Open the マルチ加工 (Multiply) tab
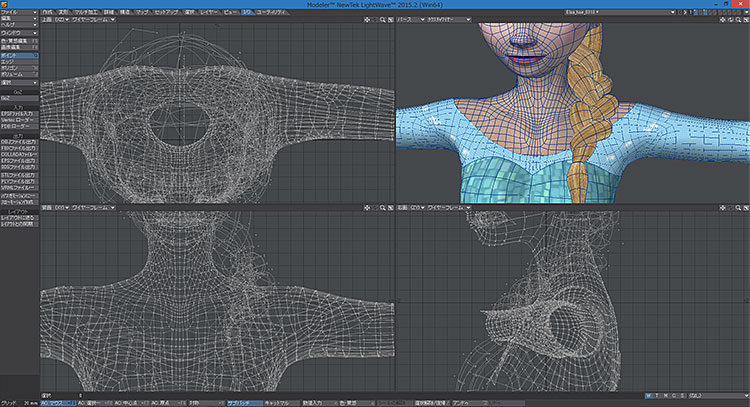Screen dimensions: 750x407 [87, 12]
